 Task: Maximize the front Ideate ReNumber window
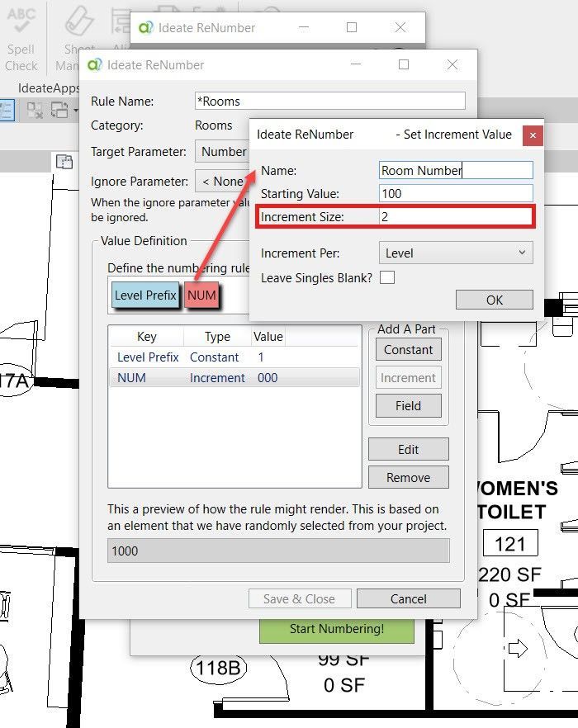coord(404,64)
